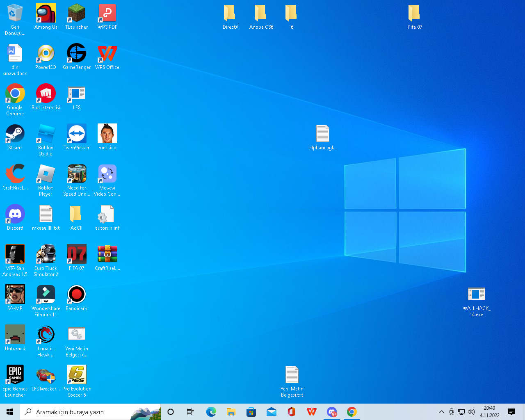Select the alphancagl text file
525x420 pixels.
coord(323,134)
